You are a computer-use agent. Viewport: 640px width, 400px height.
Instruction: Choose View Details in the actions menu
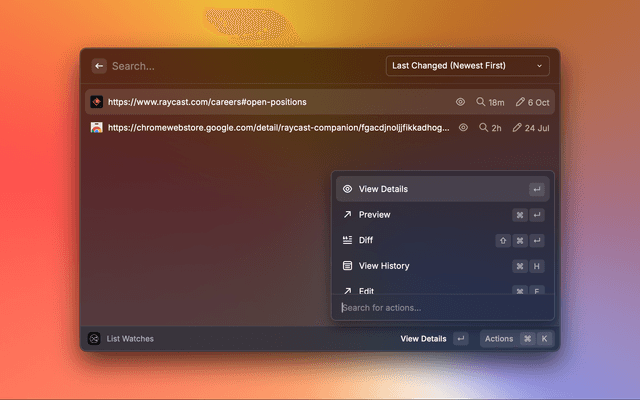[x=383, y=189]
